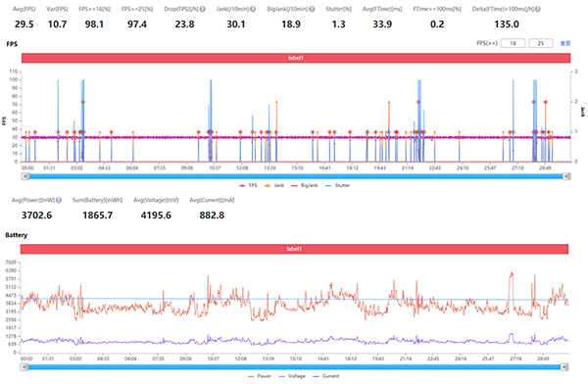Click FTime>=100ms value 0.2
The image size is (588, 384).
[x=437, y=24]
